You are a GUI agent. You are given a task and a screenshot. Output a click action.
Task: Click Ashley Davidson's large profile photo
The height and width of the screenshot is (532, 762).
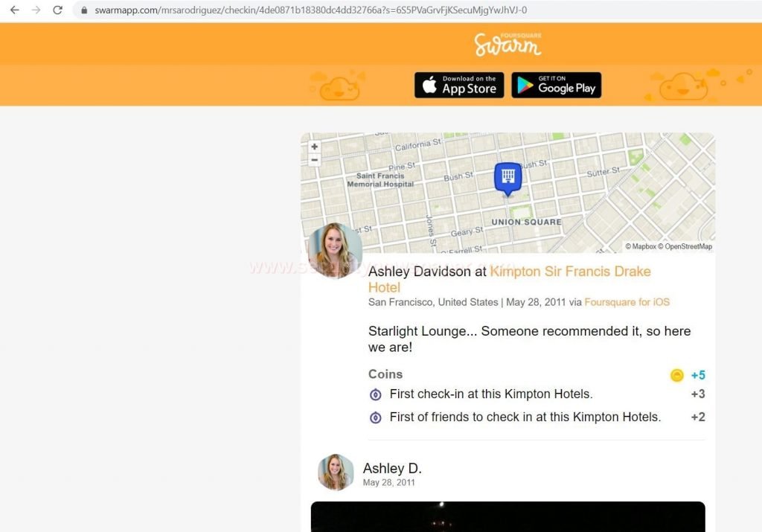point(335,251)
